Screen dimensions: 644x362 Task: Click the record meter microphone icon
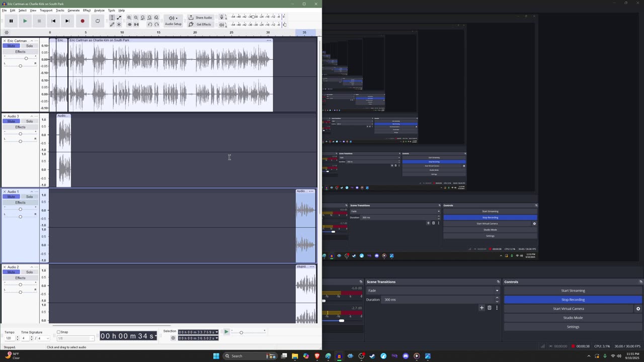(x=222, y=17)
